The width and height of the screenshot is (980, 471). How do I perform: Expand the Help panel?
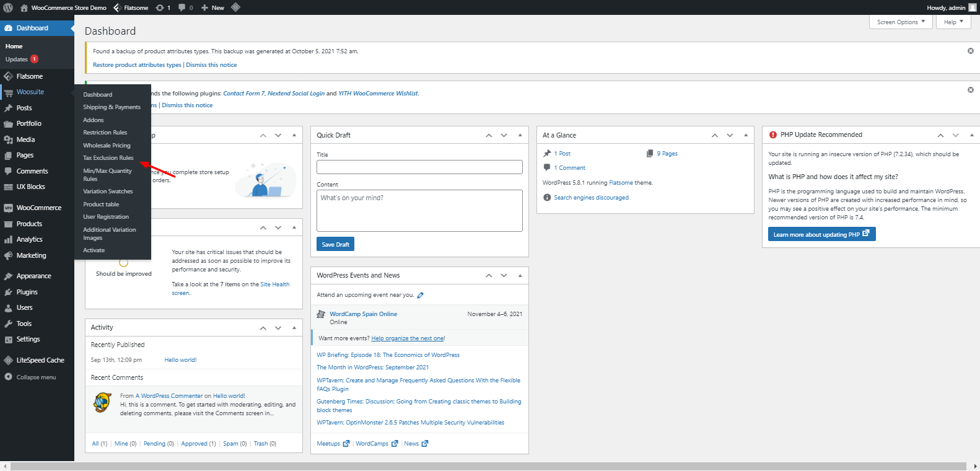[x=953, y=22]
